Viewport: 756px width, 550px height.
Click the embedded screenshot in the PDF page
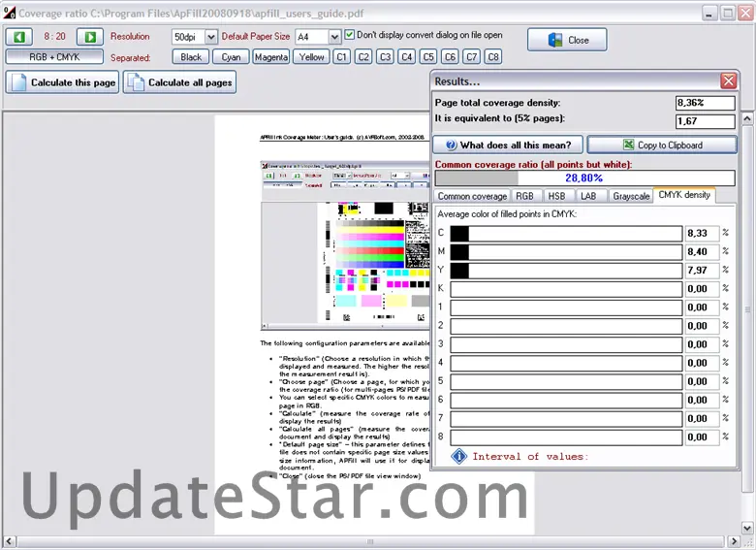[x=345, y=245]
